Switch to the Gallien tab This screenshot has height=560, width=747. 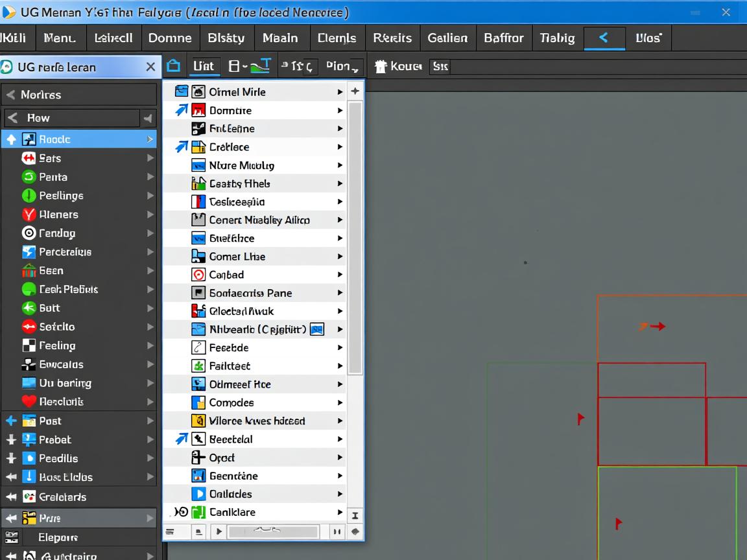pyautogui.click(x=447, y=38)
